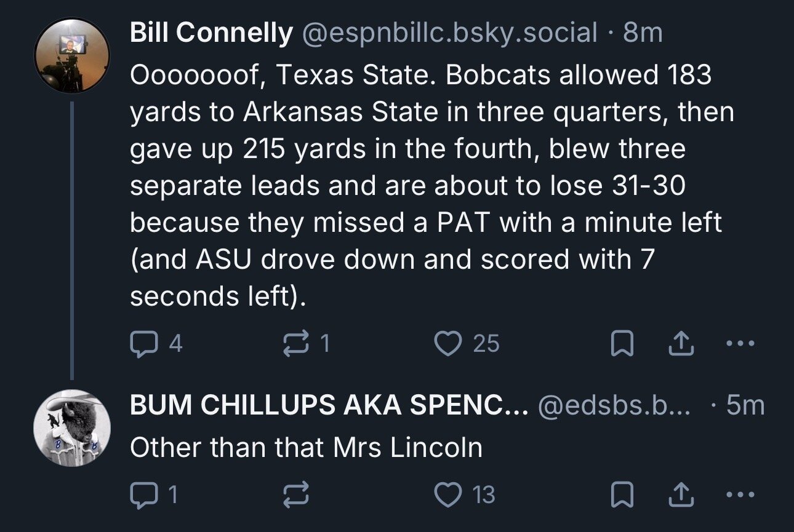Like the Mrs Lincoln reply
The width and height of the screenshot is (794, 532).
448,494
